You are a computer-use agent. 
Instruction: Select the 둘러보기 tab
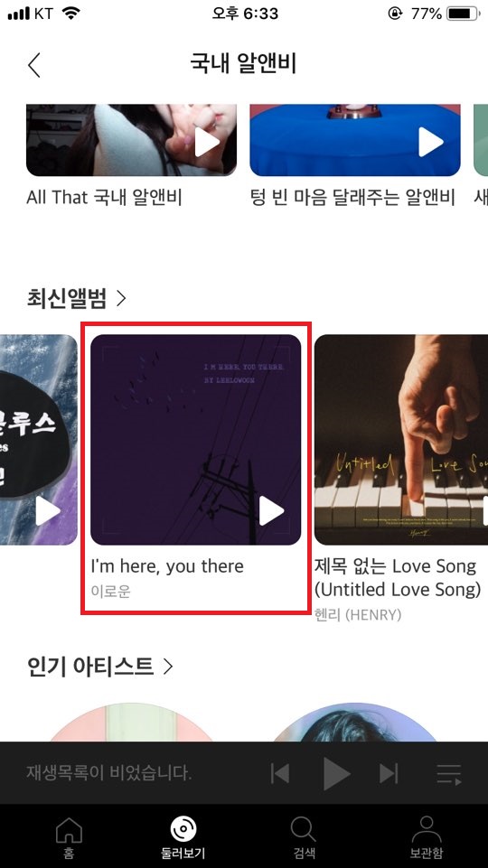click(183, 836)
